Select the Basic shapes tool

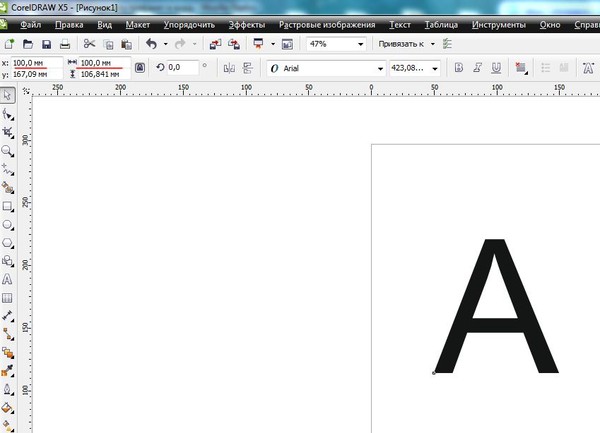(7, 261)
